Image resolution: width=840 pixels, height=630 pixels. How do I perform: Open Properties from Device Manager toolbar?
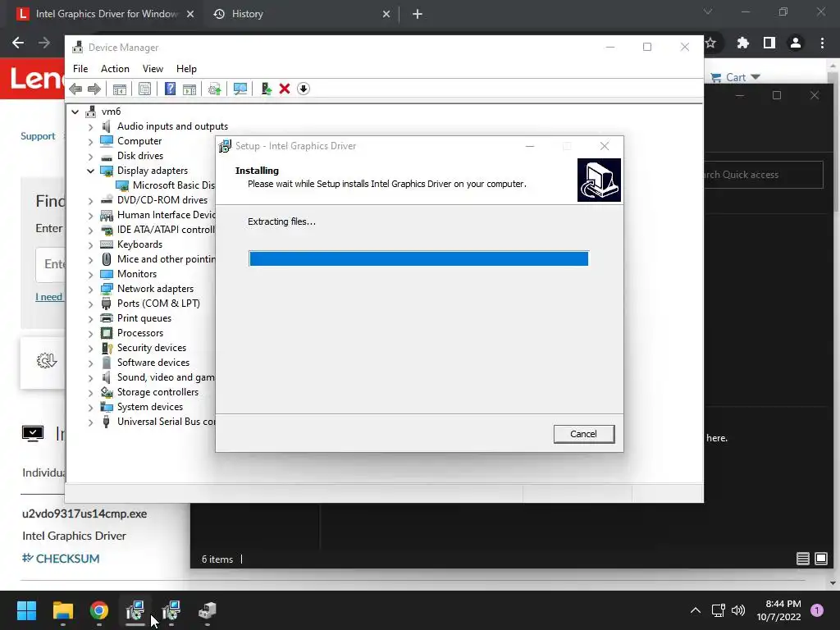(x=144, y=89)
